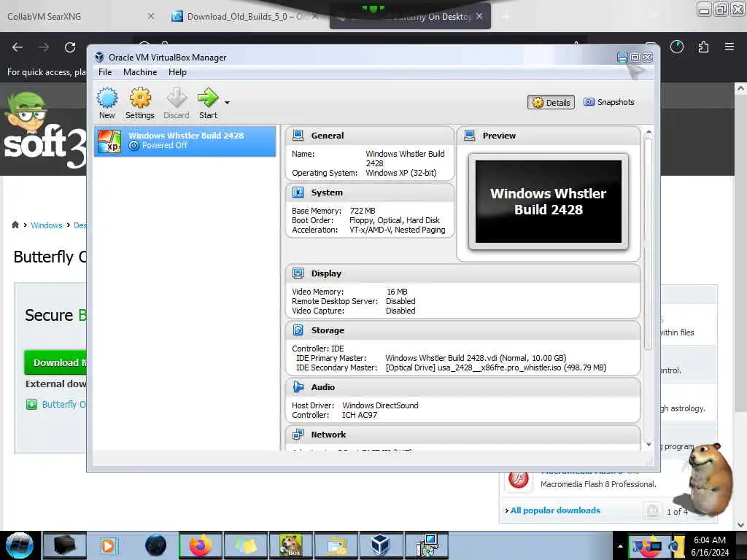This screenshot has height=560, width=747.
Task: Click the circular browser toolbar icon left of extensions
Action: tap(677, 47)
